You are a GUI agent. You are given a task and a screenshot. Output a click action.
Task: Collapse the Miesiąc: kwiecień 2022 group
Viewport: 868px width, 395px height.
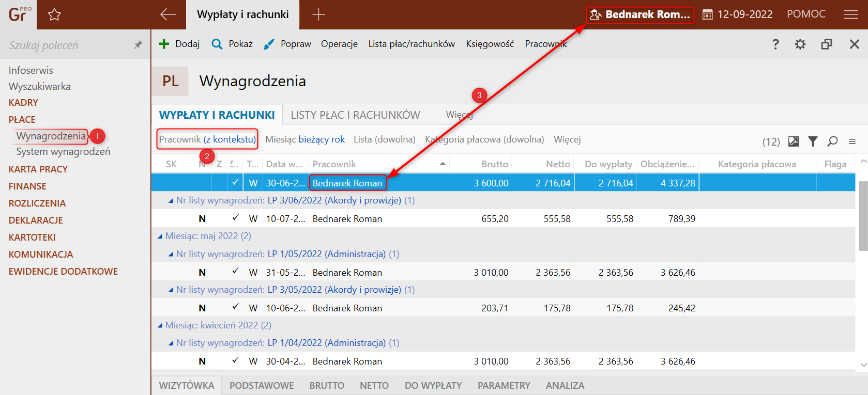pos(160,326)
